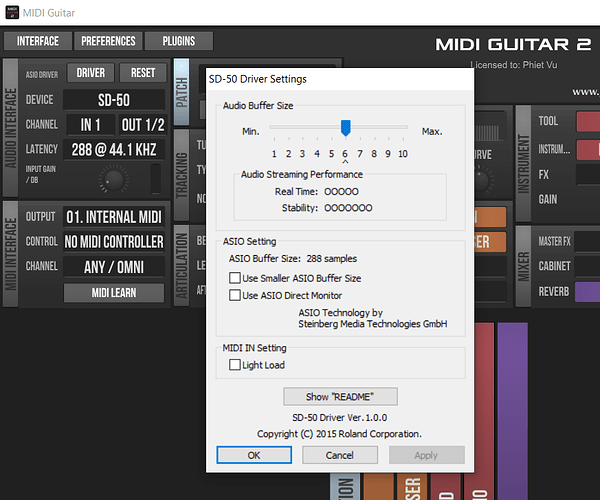This screenshot has width=600, height=500.
Task: Click the TOOL red slot in Instrument panel
Action: tap(588, 121)
